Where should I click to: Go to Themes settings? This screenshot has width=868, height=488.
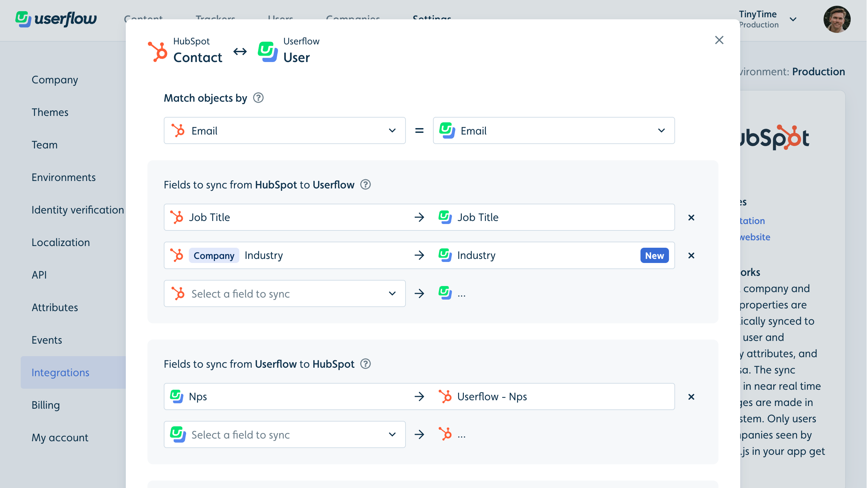(x=50, y=112)
